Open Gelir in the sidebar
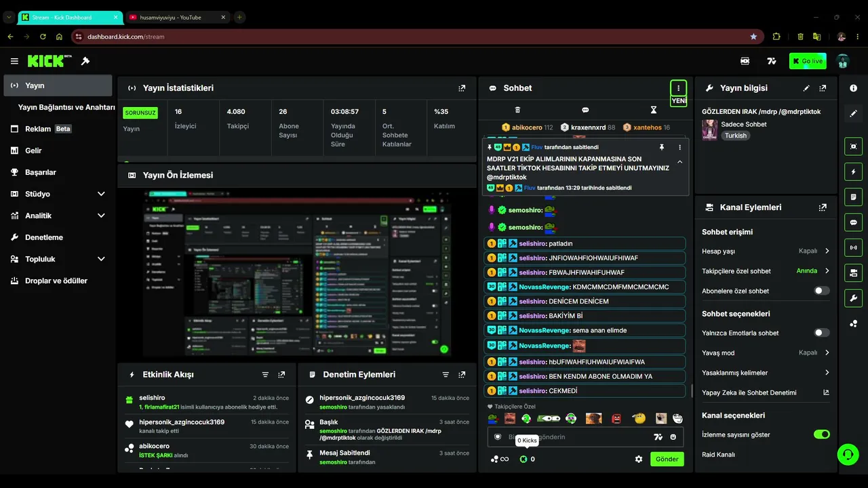Screen dimensions: 868x488 click(x=58, y=150)
